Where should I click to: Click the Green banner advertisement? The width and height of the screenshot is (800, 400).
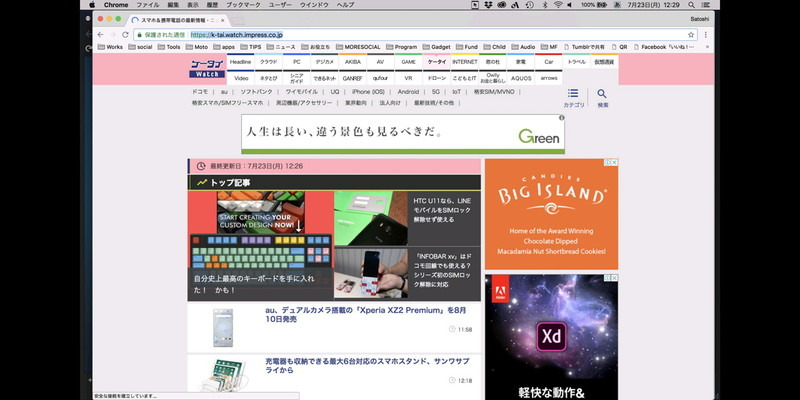403,134
